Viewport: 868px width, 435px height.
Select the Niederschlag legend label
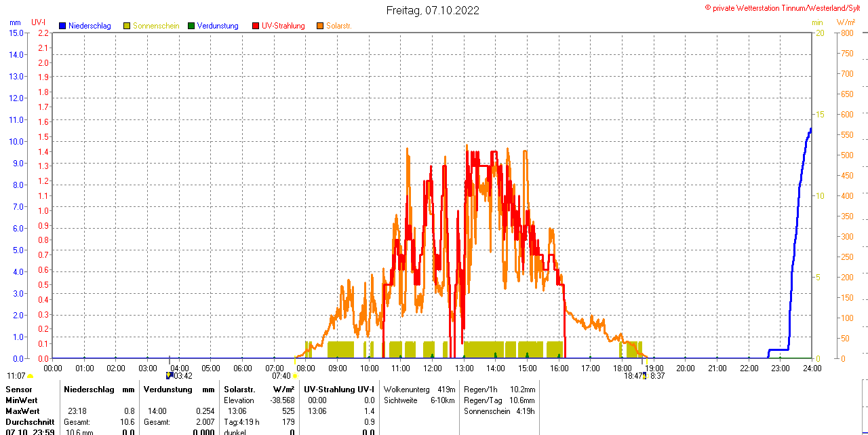(x=90, y=26)
